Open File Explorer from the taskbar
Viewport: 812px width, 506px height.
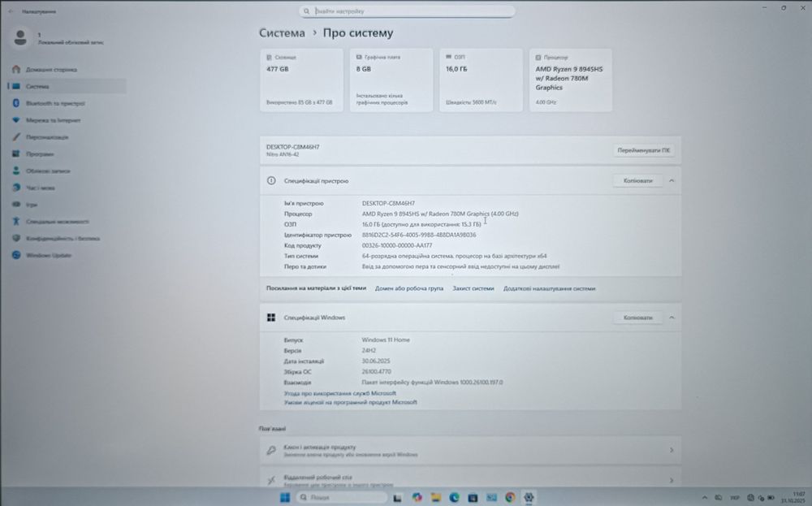435,497
